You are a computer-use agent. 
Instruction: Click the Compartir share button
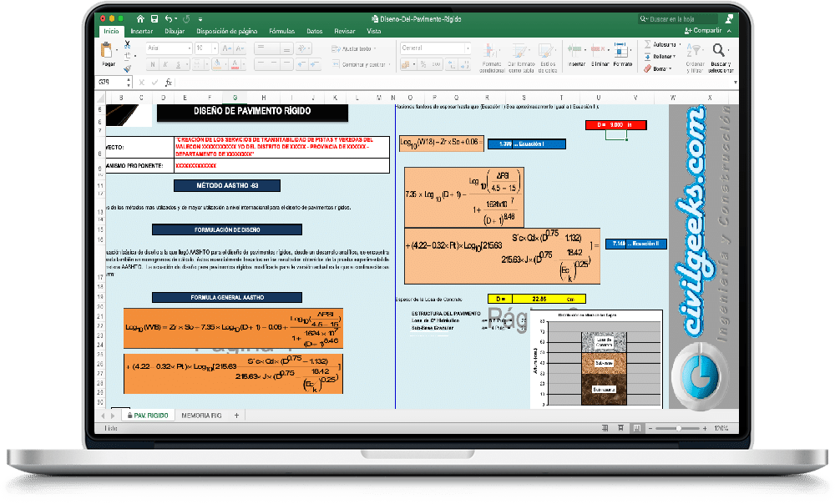coord(703,31)
